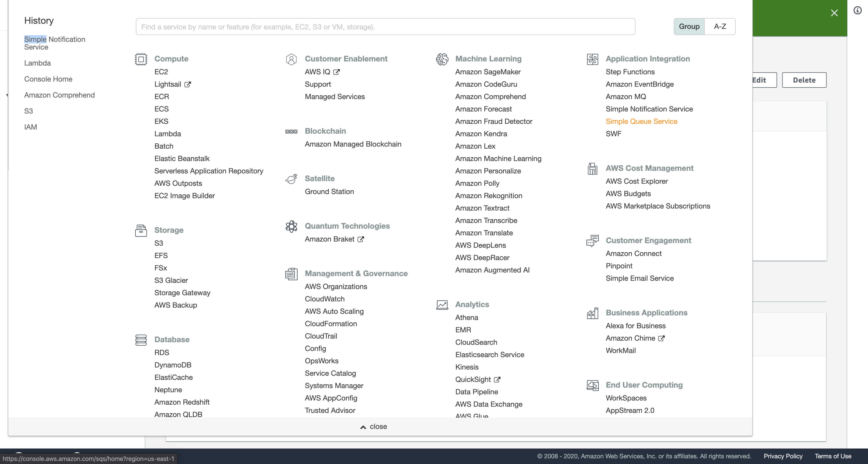Click the info icon at top right
This screenshot has width=868, height=464.
pyautogui.click(x=858, y=10)
